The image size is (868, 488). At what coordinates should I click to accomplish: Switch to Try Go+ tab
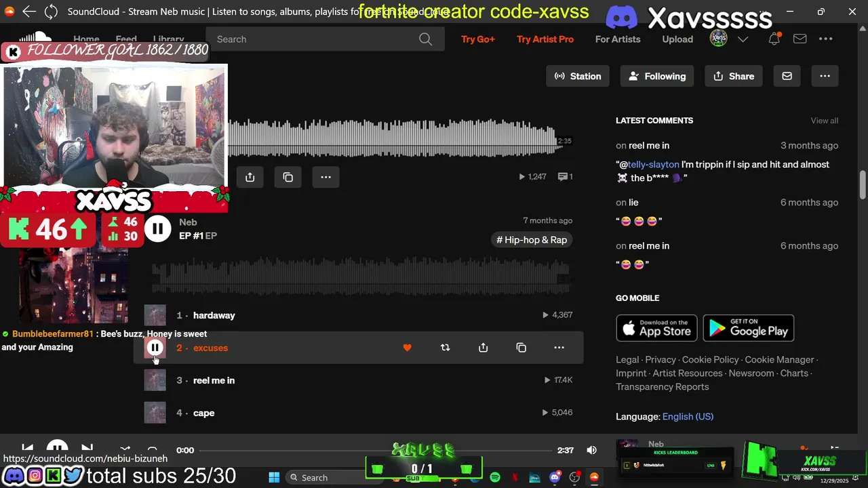[478, 39]
